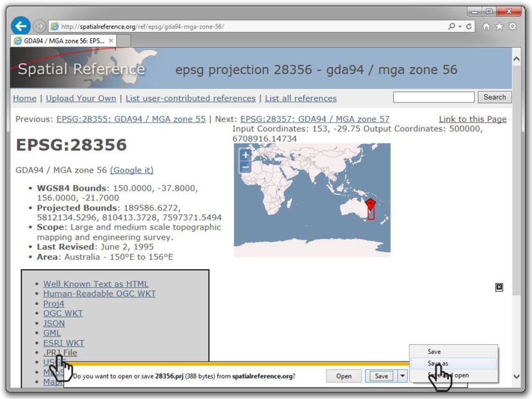Refresh the page with the reload icon
The image size is (532, 399).
pos(469,27)
